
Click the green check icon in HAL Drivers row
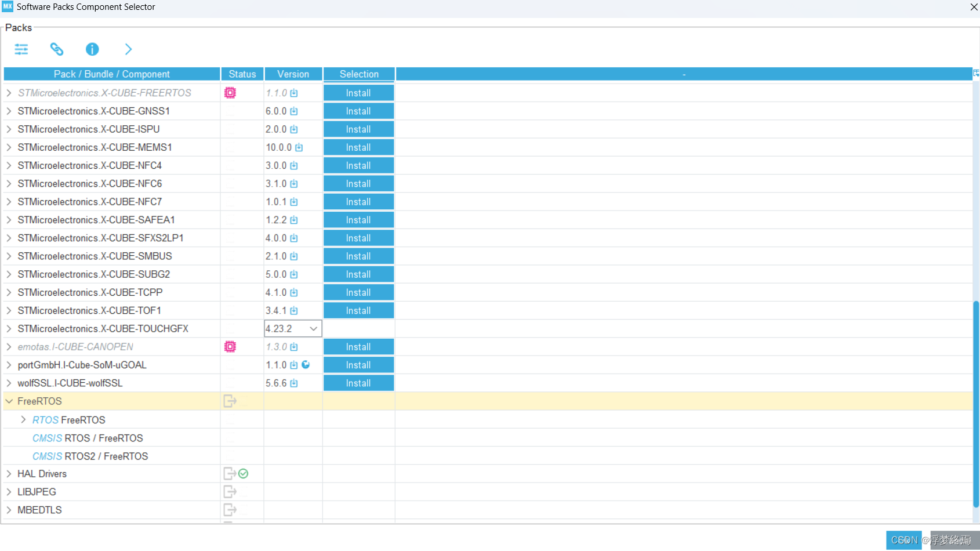[244, 474]
